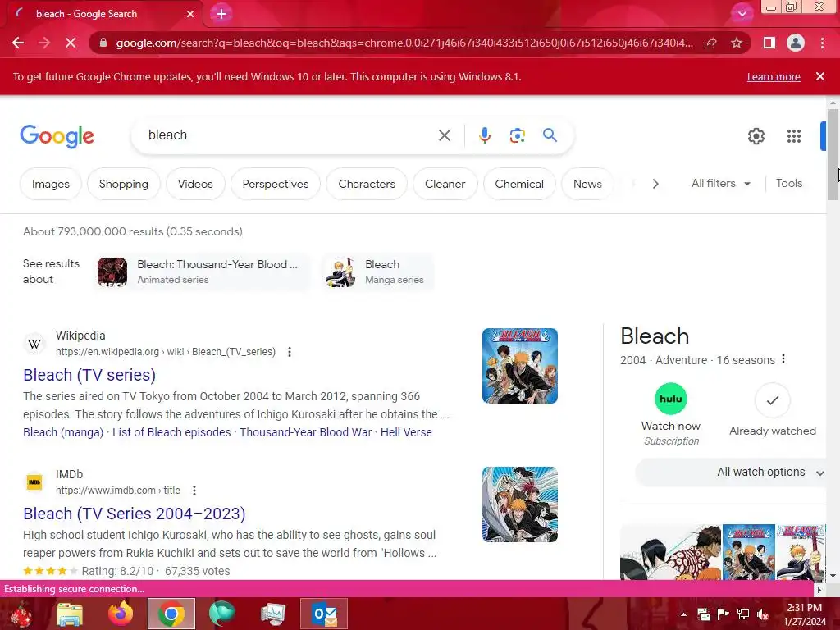The width and height of the screenshot is (840, 630).
Task: Open Outlook from the taskbar
Action: click(324, 614)
